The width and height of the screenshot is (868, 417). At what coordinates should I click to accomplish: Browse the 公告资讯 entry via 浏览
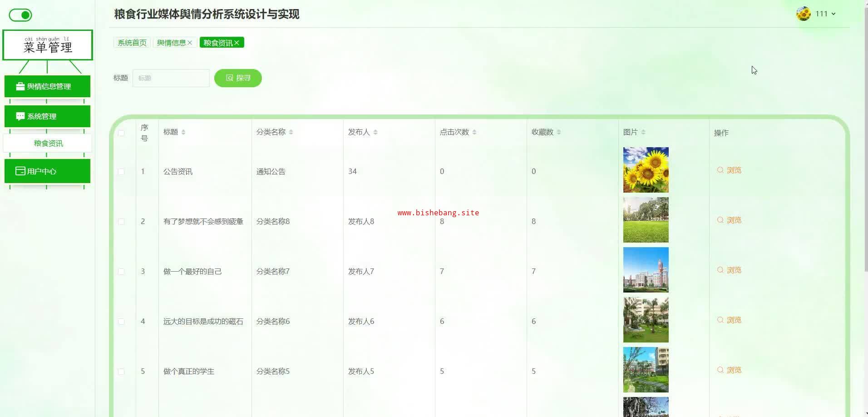729,170
